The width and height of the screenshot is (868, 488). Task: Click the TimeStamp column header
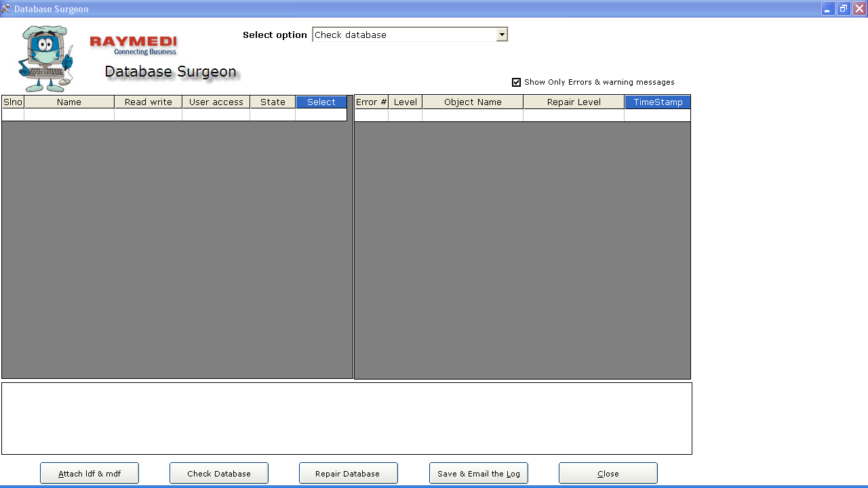click(658, 102)
